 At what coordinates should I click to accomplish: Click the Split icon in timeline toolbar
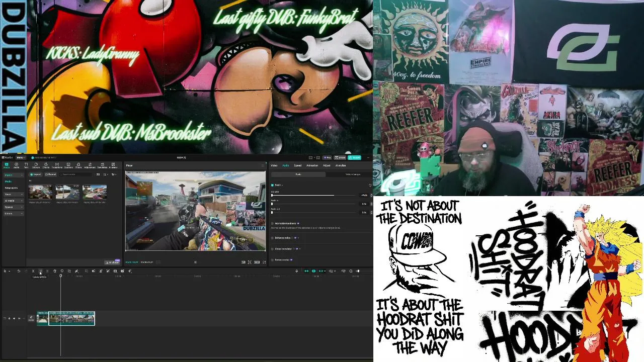(33, 271)
